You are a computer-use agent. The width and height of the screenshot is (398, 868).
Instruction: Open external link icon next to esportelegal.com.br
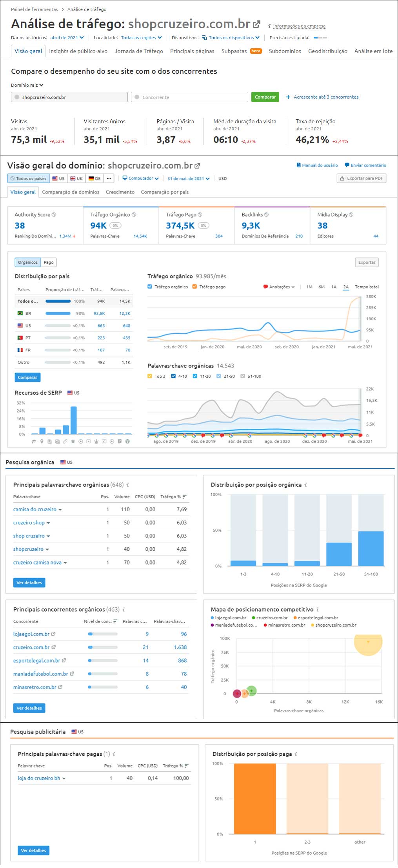(64, 661)
